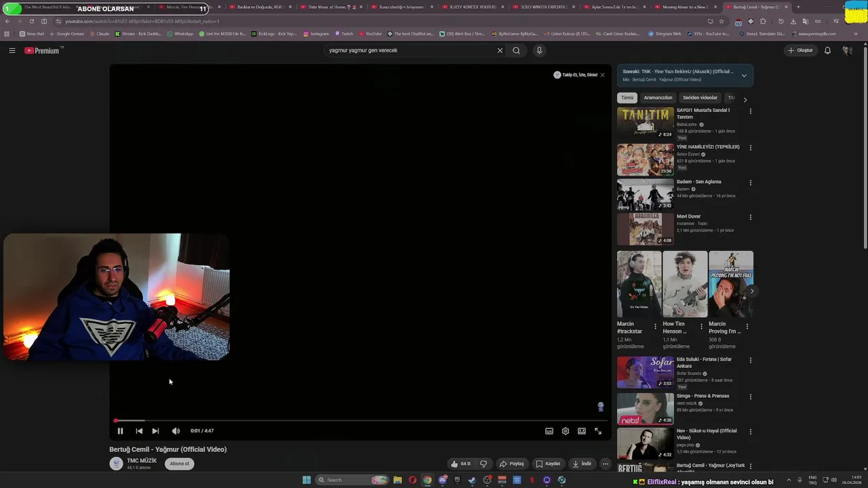This screenshot has width=868, height=488.
Task: Open Eda Suluki - Fırtına video title
Action: tap(704, 363)
